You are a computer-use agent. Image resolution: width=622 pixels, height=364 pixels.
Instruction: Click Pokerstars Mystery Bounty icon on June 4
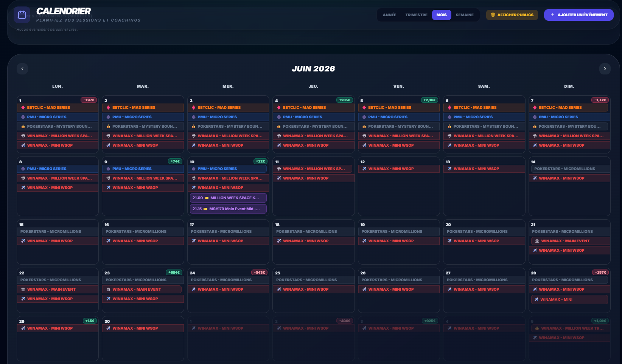pyautogui.click(x=279, y=127)
